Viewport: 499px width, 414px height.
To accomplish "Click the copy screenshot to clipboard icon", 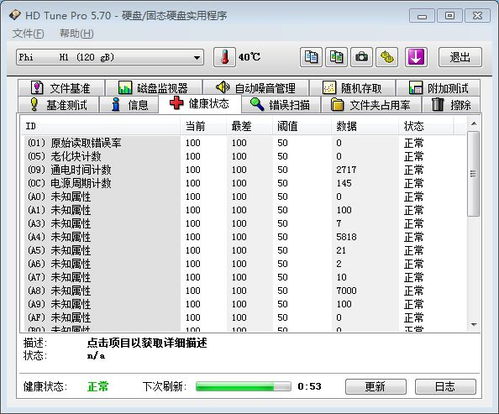I will (336, 57).
